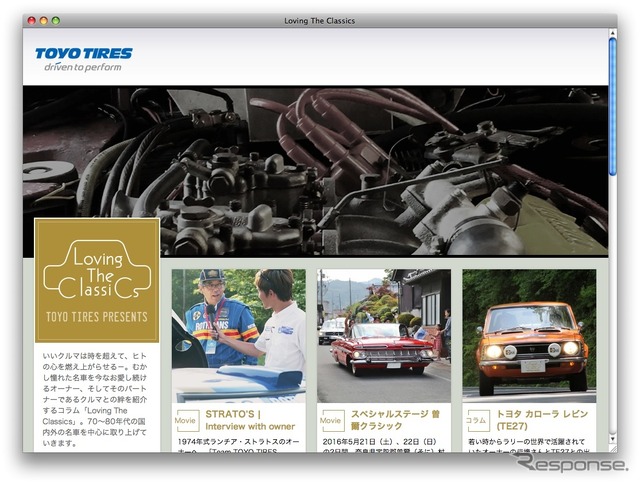Click the Movie tag beside スペシャルステージ

coord(333,420)
